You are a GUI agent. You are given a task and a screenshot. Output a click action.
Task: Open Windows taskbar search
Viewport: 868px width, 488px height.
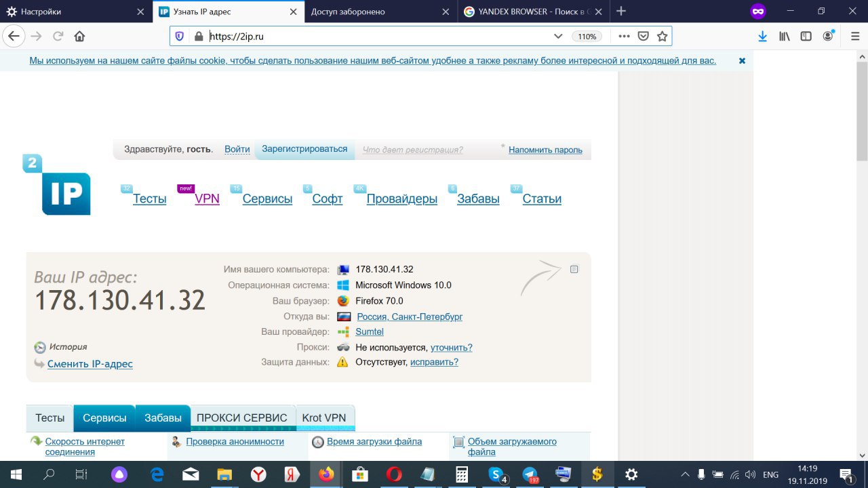coord(49,474)
